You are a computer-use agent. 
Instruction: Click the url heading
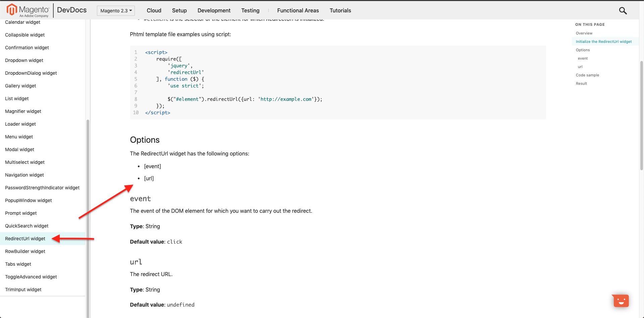click(136, 262)
